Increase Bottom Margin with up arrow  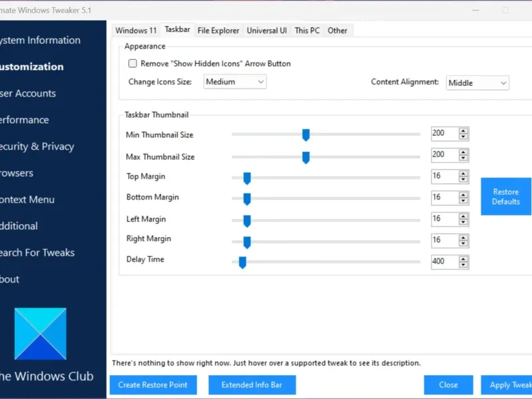click(463, 195)
